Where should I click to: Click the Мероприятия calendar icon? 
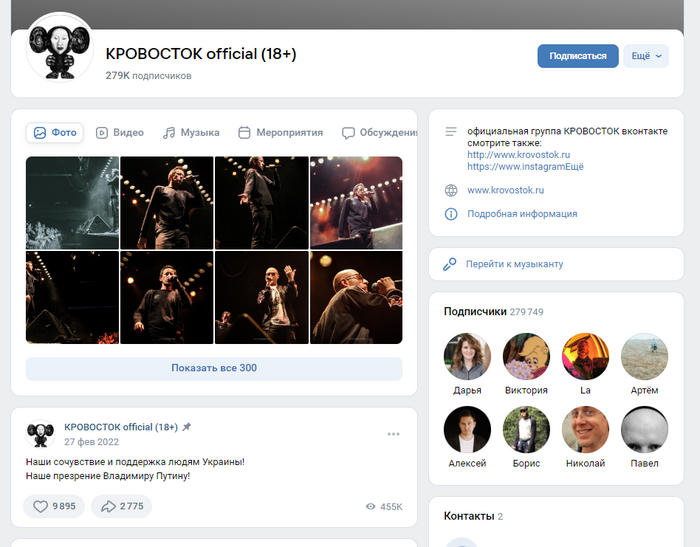pos(244,133)
